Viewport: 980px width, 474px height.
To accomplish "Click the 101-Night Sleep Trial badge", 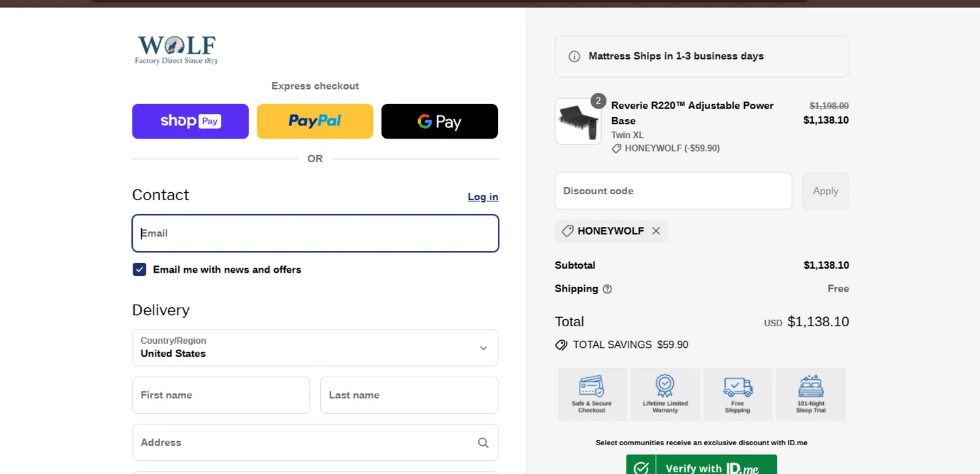I will (810, 394).
